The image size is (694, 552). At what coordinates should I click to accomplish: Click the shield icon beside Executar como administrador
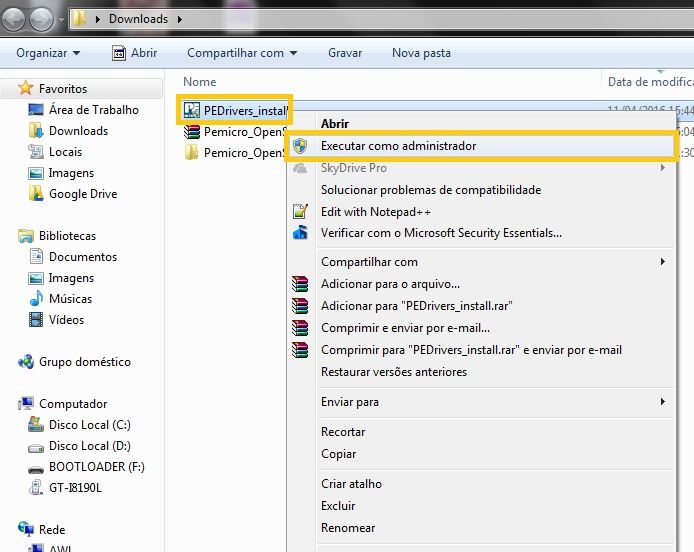coord(300,146)
